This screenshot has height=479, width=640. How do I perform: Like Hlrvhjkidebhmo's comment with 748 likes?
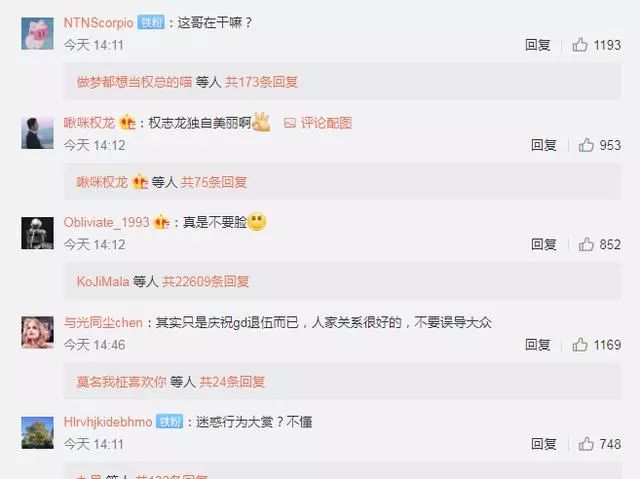(x=586, y=444)
